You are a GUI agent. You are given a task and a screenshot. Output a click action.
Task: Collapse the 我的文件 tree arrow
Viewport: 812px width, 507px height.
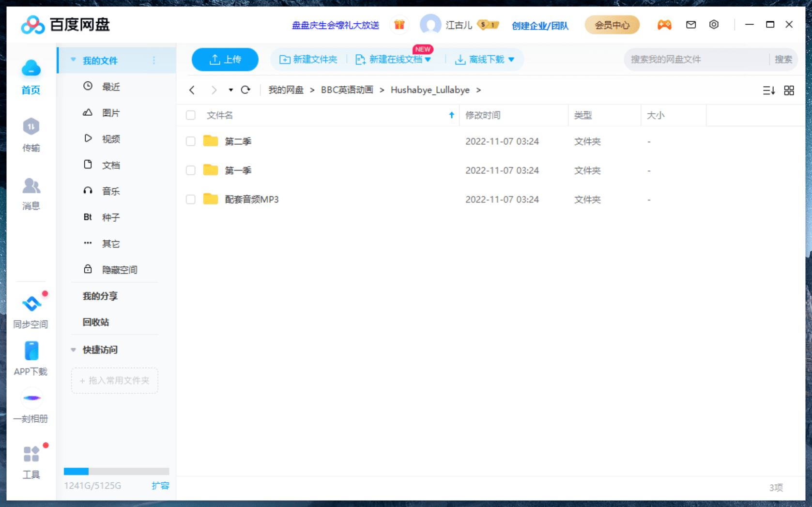point(74,60)
